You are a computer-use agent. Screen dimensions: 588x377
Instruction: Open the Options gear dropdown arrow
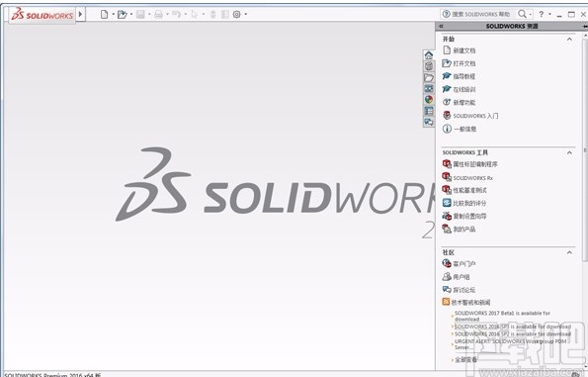pyautogui.click(x=246, y=14)
